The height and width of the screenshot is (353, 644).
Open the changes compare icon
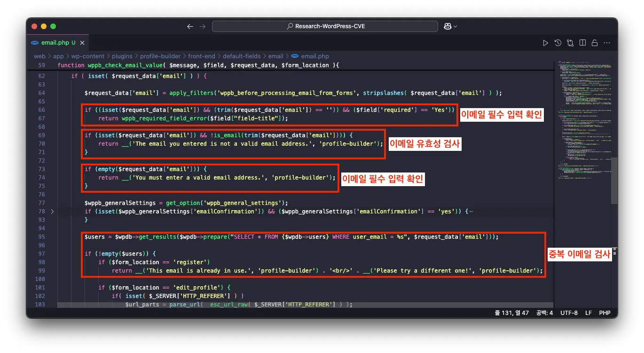tap(570, 43)
